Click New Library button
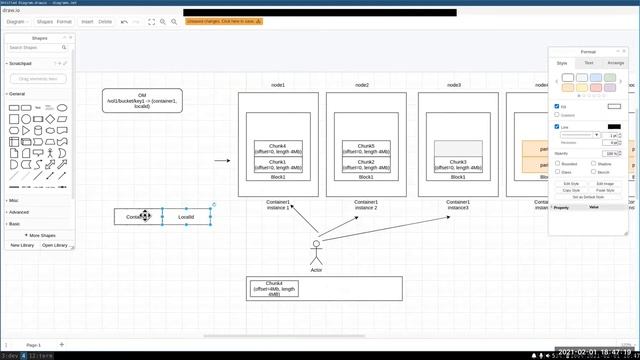This screenshot has width=640, height=360. pos(22,245)
